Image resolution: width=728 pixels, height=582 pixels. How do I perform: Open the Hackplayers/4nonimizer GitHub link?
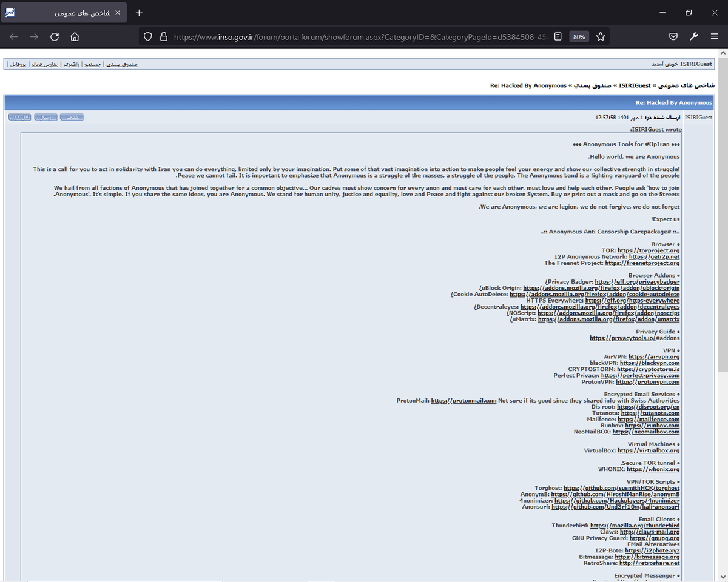[617, 501]
